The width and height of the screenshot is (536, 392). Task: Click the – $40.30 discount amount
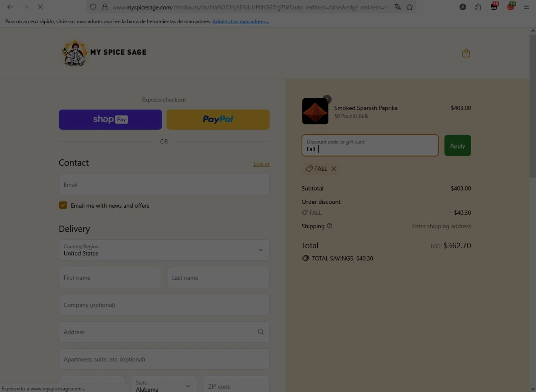(x=460, y=213)
